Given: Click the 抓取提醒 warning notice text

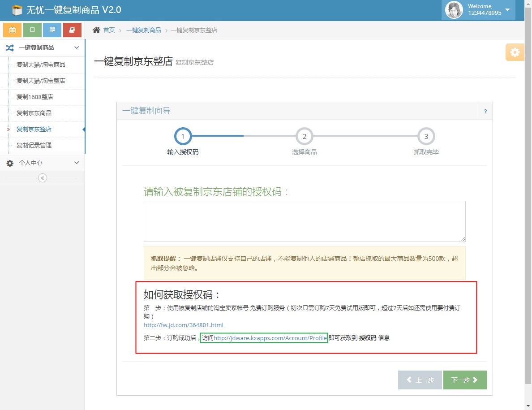Looking at the screenshot, I should (305, 263).
